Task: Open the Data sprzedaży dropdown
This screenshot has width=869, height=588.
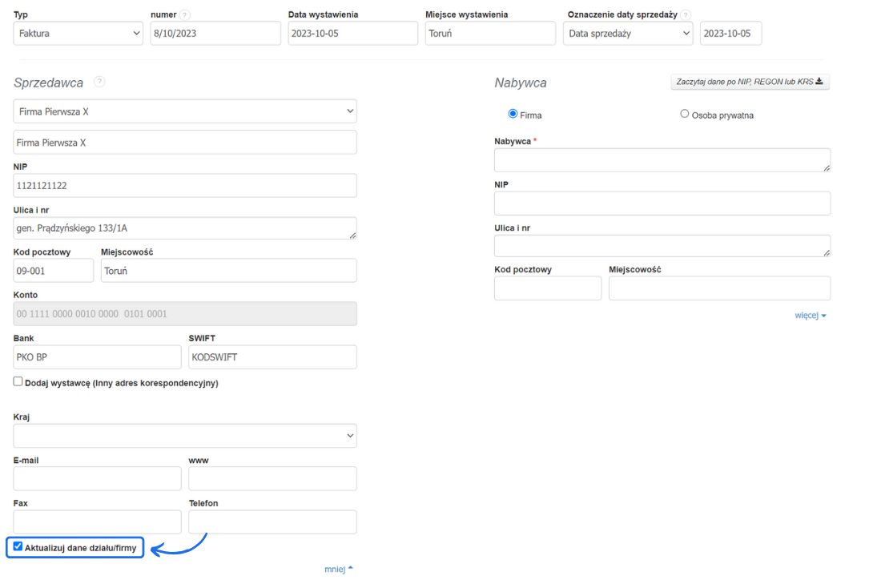Action: click(x=628, y=34)
